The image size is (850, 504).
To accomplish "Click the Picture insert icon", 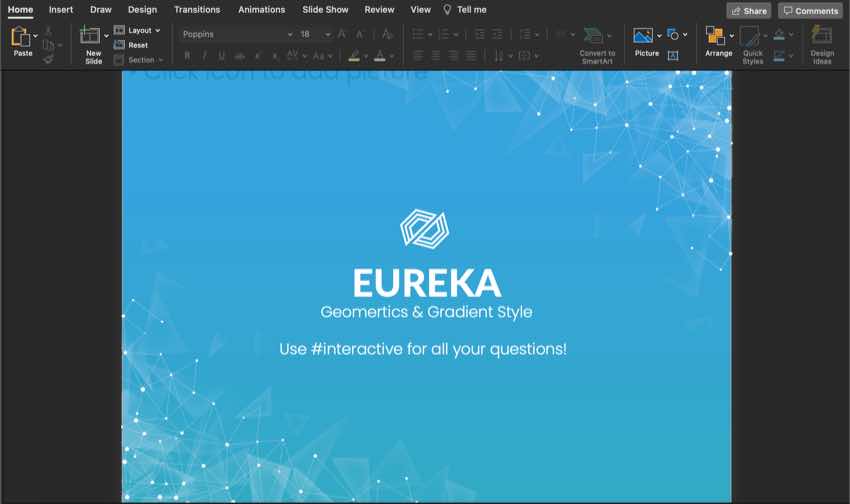I will tap(643, 36).
